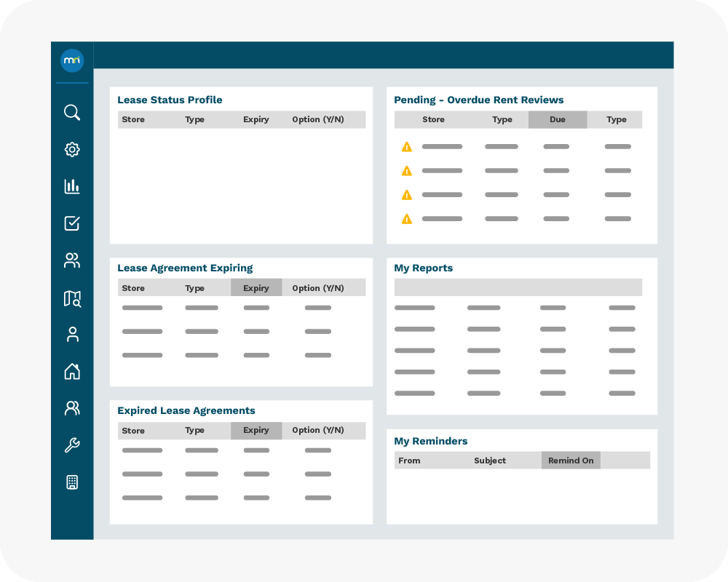Open the bar chart analytics icon
The image size is (728, 582).
click(x=72, y=186)
